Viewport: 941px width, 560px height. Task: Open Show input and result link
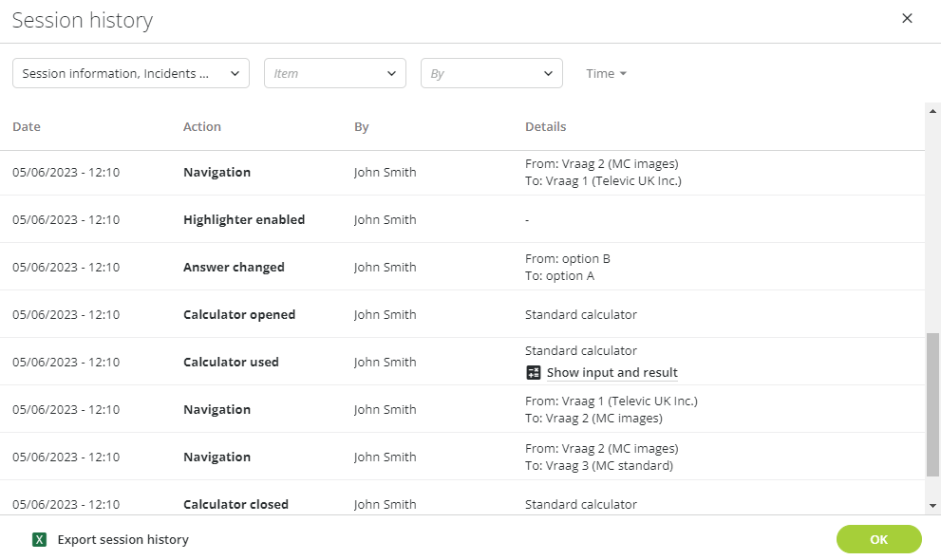[612, 372]
